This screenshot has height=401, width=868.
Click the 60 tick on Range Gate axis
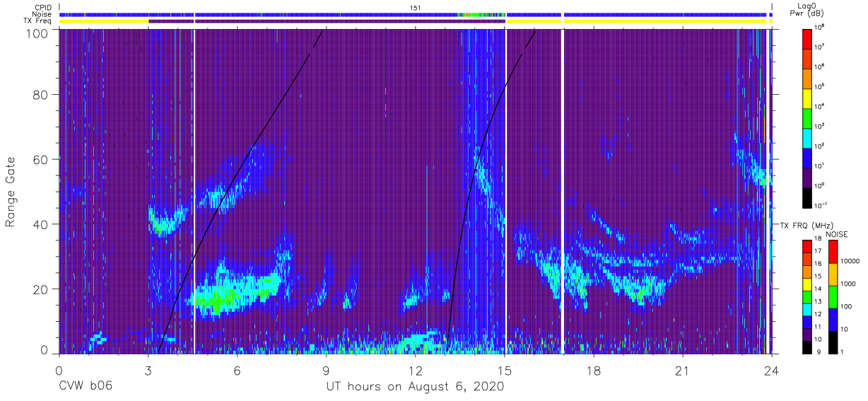click(40, 160)
